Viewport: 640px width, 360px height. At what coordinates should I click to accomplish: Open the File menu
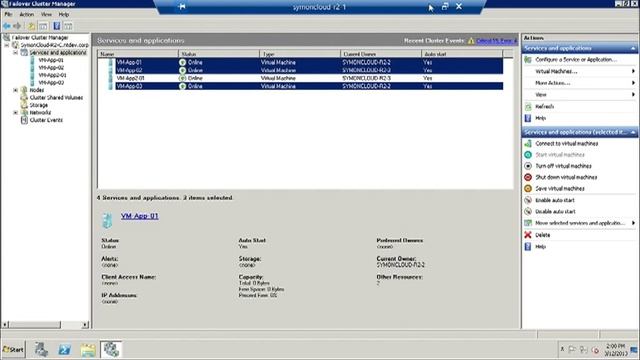[x=8, y=14]
